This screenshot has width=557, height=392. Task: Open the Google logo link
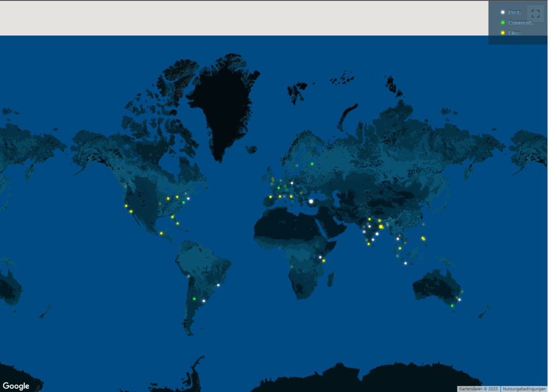point(16,386)
